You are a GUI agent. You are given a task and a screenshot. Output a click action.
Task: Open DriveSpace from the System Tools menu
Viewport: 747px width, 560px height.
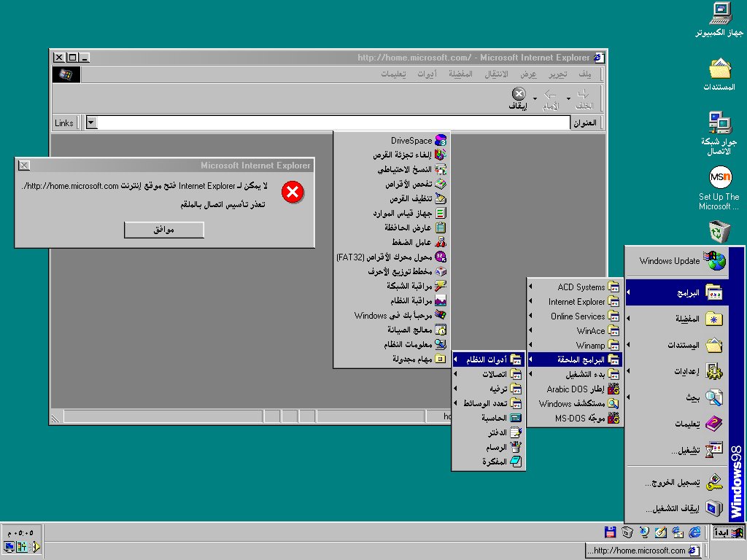pyautogui.click(x=392, y=141)
